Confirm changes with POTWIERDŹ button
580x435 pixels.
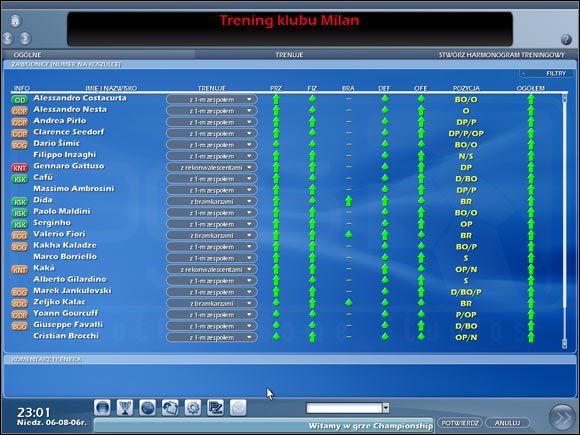460,423
